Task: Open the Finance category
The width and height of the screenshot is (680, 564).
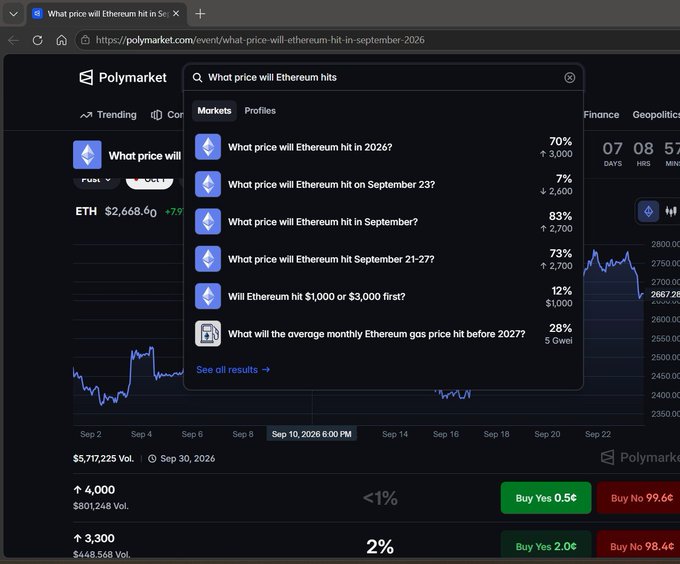Action: (x=601, y=115)
